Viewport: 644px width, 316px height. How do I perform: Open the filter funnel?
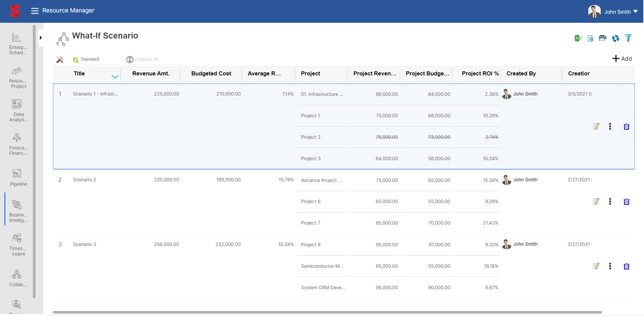click(628, 38)
